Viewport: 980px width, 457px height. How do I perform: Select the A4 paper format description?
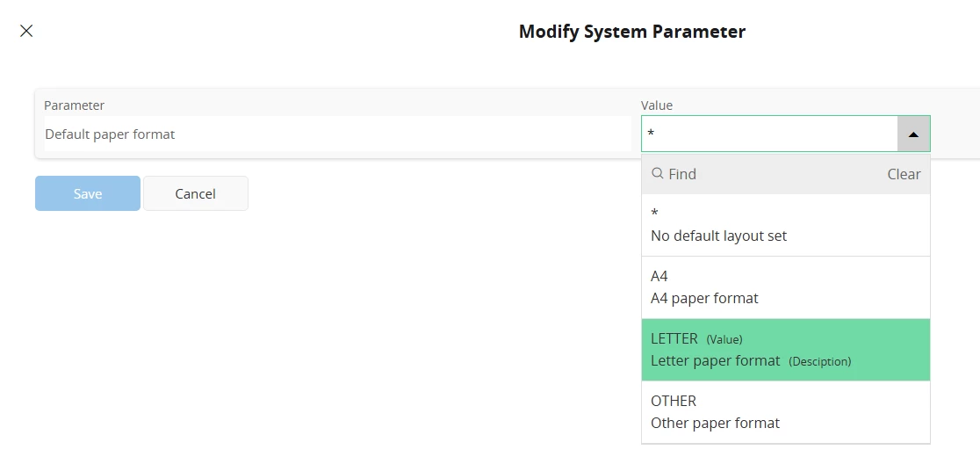coord(704,298)
